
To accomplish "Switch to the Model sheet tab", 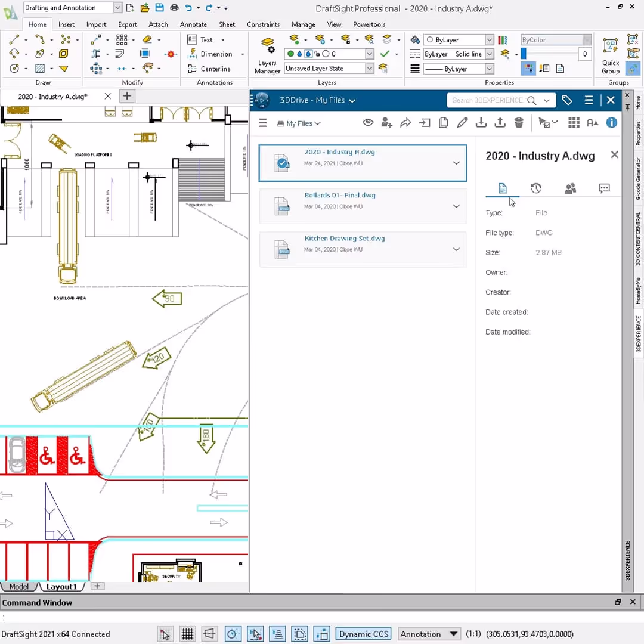I will tap(19, 587).
